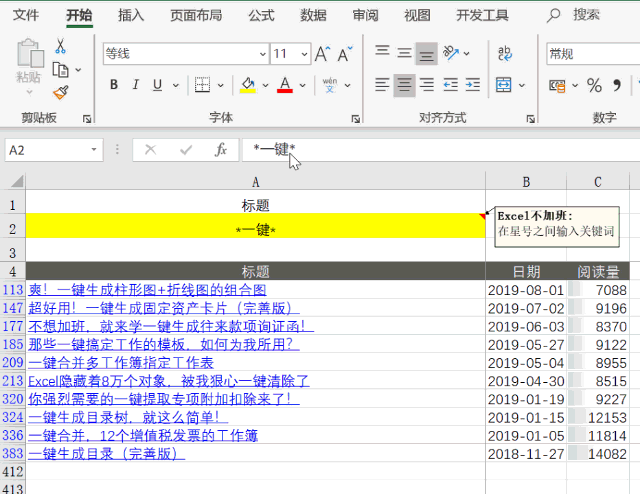Increase font size with larger A icon
Image resolution: width=640 pixels, height=494 pixels.
click(x=322, y=54)
